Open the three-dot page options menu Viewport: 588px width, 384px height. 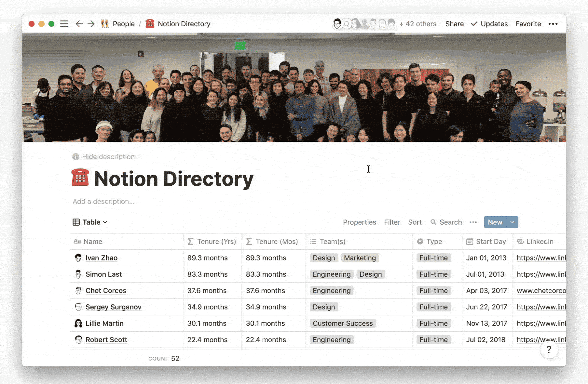553,24
